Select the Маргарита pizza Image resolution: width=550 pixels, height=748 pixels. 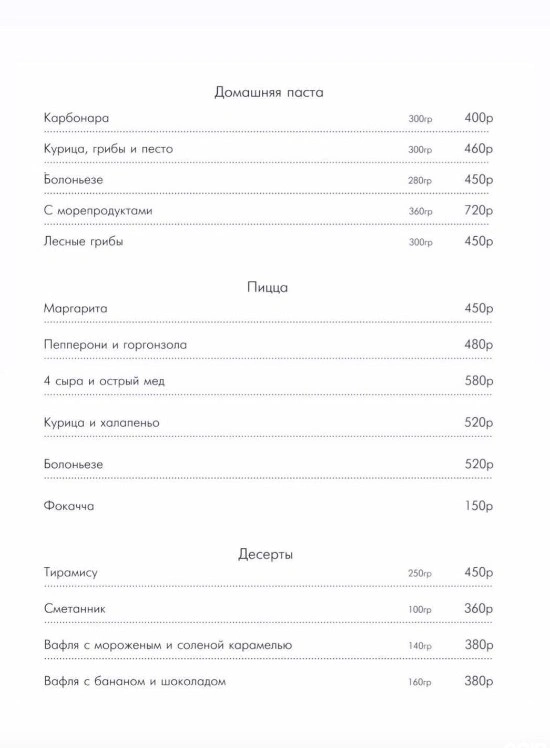pyautogui.click(x=75, y=308)
